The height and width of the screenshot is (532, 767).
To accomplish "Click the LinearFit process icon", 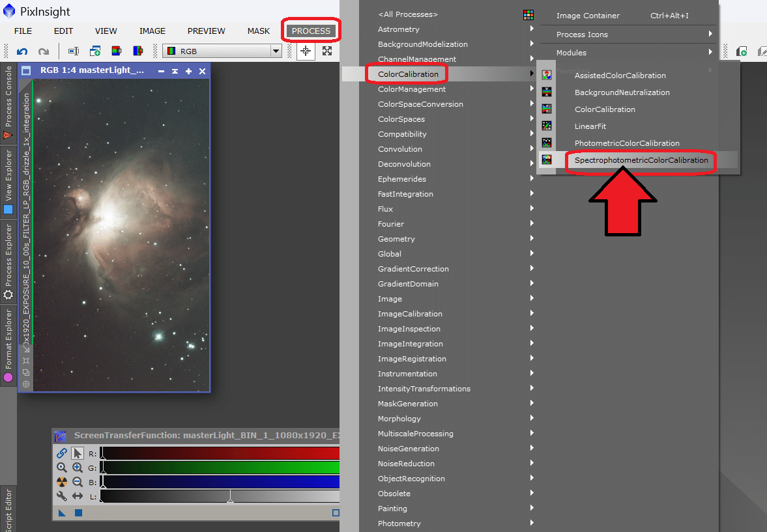I will point(546,126).
